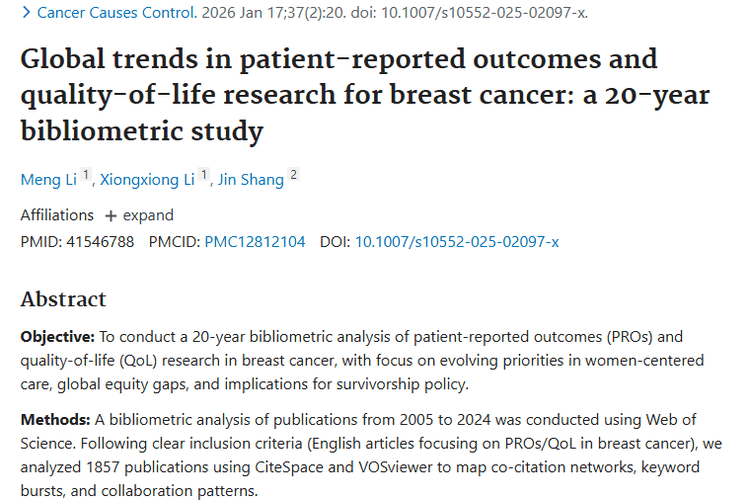Viewport: 750px width, 500px height.
Task: Click the bold Objective label
Action: click(58, 337)
